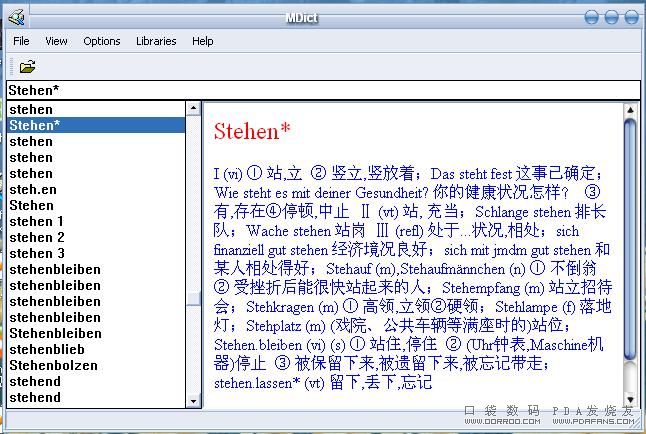Click stehen.lassen* in the definition text
Image resolution: width=646 pixels, height=434 pixels.
pyautogui.click(x=257, y=383)
